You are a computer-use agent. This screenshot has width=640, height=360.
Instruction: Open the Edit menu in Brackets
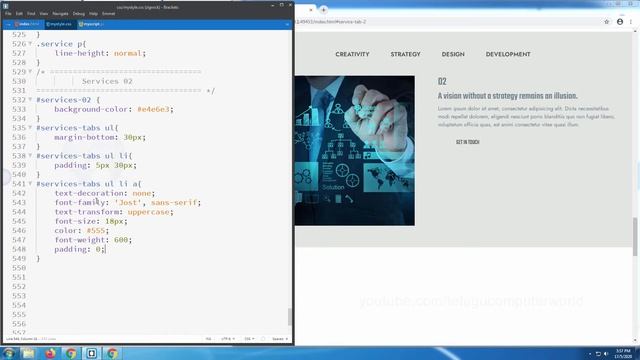pos(19,13)
